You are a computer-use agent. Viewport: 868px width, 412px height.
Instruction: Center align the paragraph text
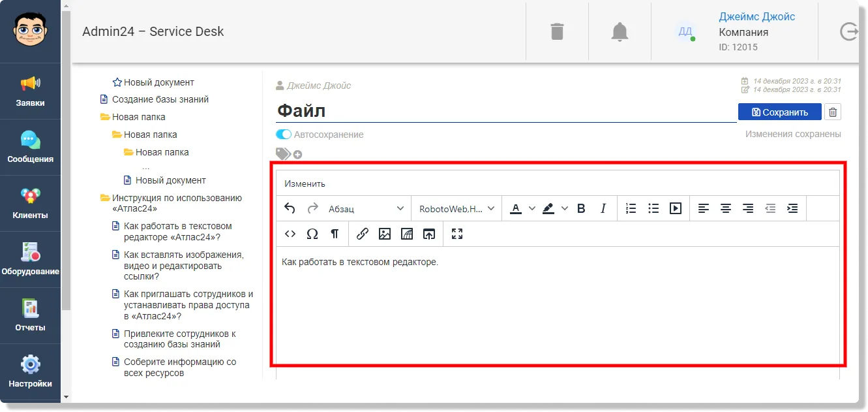point(725,208)
